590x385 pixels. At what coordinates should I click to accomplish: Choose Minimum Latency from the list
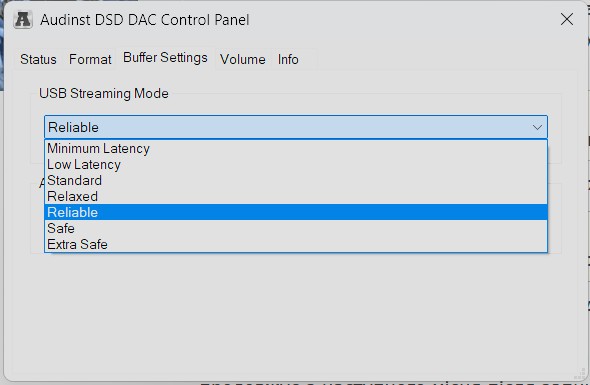pyautogui.click(x=296, y=149)
